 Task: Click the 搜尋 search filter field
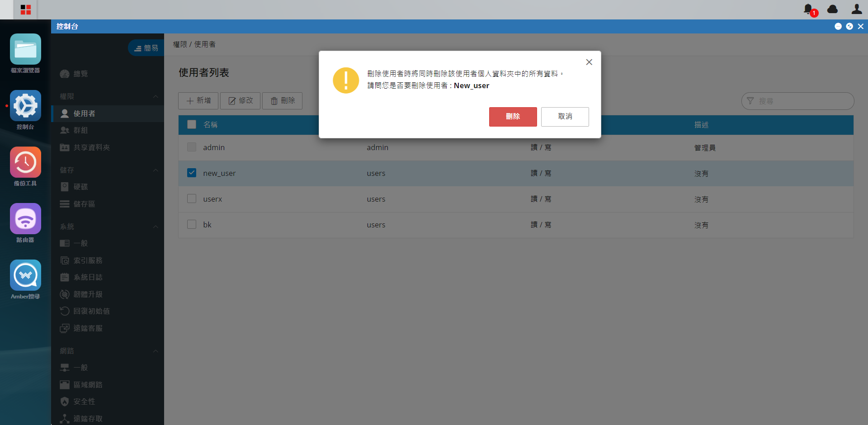coord(797,101)
